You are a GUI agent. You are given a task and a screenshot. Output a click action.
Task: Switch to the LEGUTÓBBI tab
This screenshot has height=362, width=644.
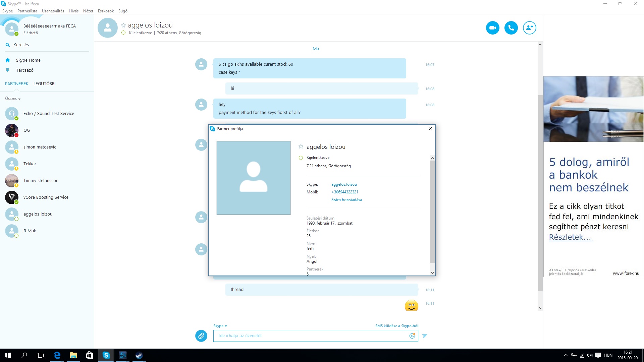[x=44, y=84]
